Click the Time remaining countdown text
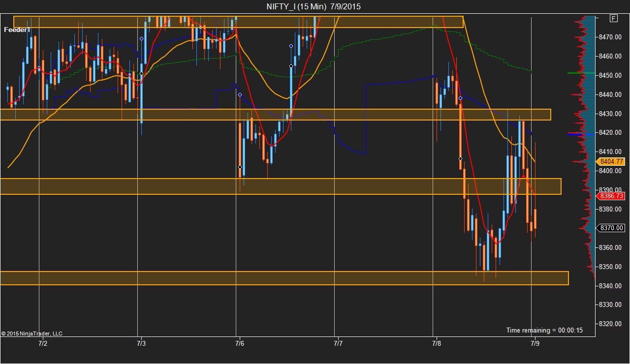Screen dimensions: 630x364 click(544, 330)
